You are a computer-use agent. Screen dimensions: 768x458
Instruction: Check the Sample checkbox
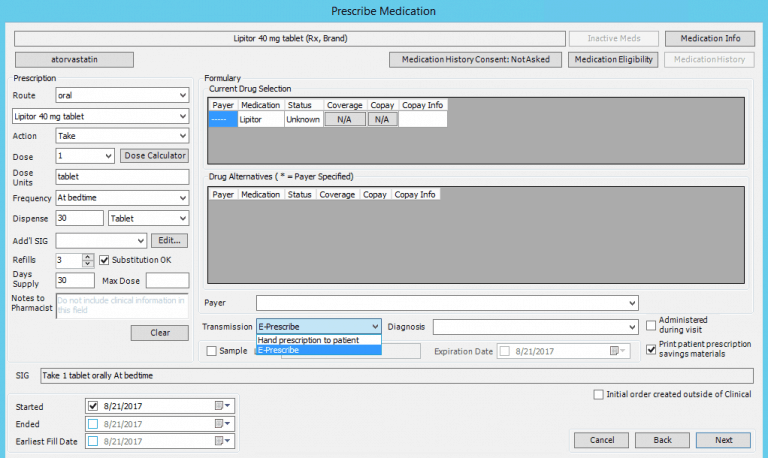tap(211, 351)
